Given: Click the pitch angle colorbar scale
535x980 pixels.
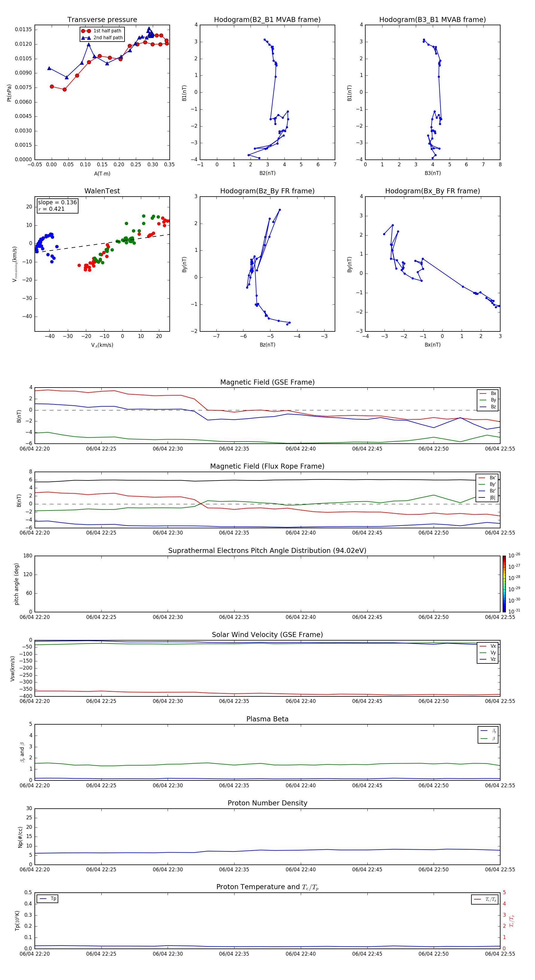Looking at the screenshot, I should click(x=504, y=584).
